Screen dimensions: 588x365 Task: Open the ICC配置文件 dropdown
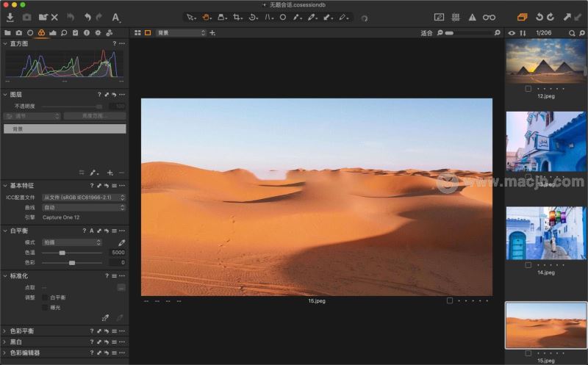point(83,198)
